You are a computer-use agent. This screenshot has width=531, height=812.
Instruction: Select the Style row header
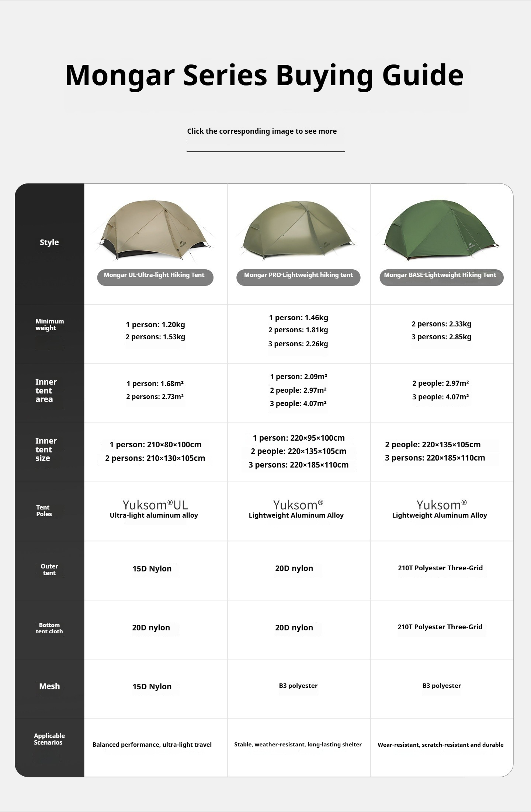pos(49,242)
